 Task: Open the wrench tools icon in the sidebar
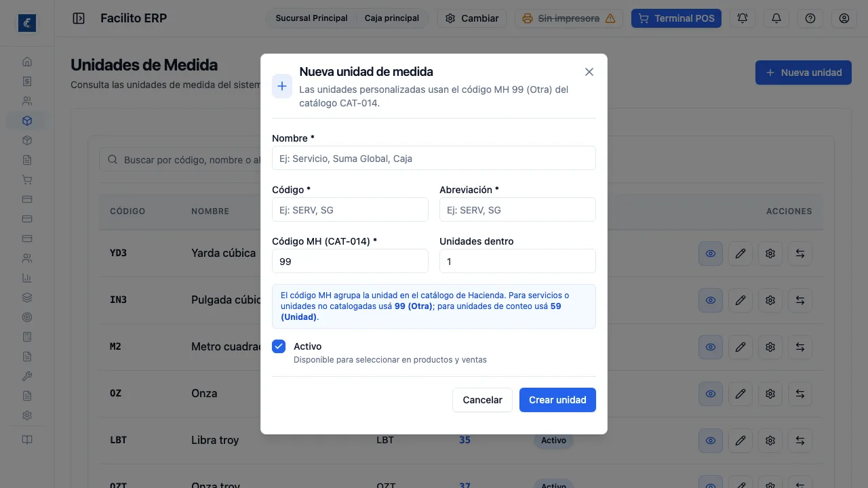tap(27, 376)
